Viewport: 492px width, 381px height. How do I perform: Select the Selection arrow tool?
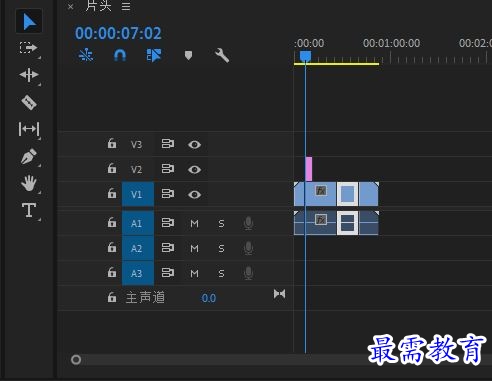(29, 22)
